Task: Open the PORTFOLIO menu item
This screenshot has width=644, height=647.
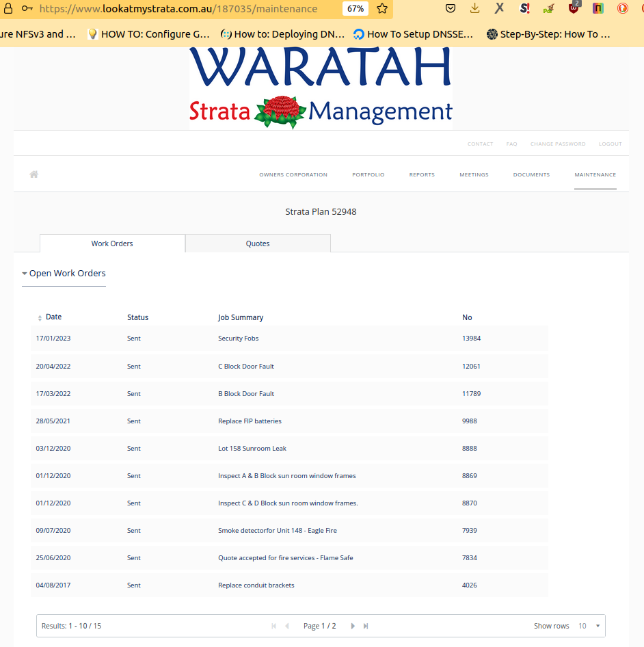Action: [368, 174]
